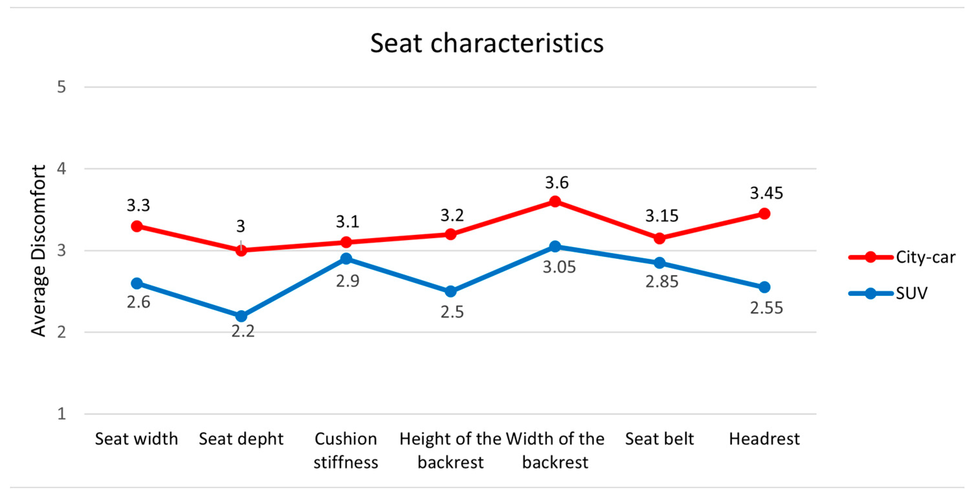Select the 3.6 data label
The height and width of the screenshot is (496, 980).
click(557, 183)
